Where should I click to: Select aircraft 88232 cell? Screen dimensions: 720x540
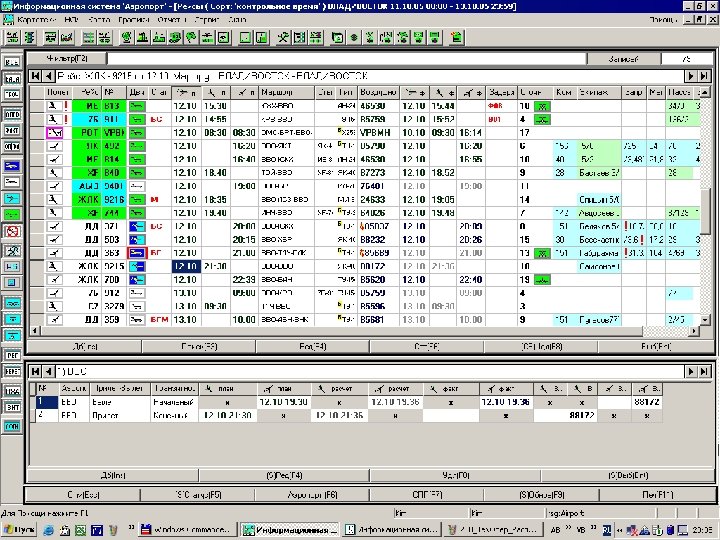click(376, 240)
